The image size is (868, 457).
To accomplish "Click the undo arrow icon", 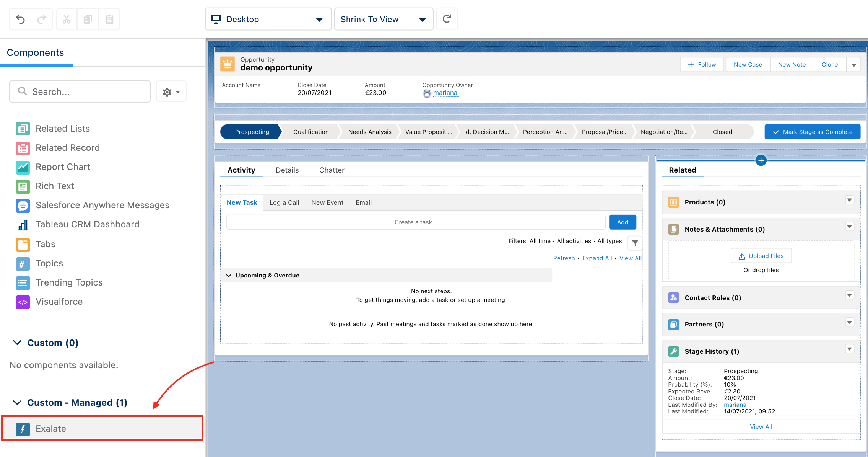I will [x=21, y=19].
